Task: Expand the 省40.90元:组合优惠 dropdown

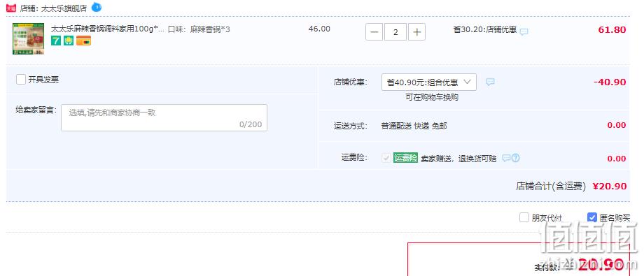Action: (429, 82)
